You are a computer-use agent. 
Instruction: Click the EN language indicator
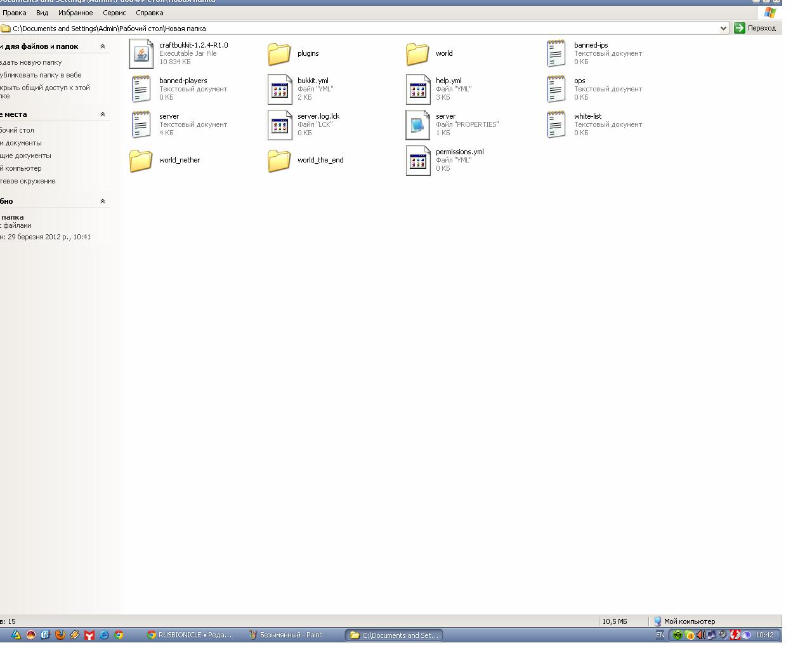click(660, 635)
